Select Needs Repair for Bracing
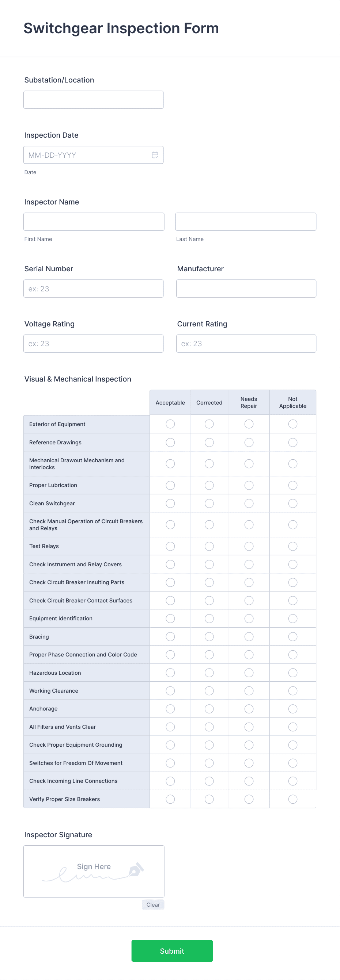Screen dimensions: 340x980 tap(248, 636)
